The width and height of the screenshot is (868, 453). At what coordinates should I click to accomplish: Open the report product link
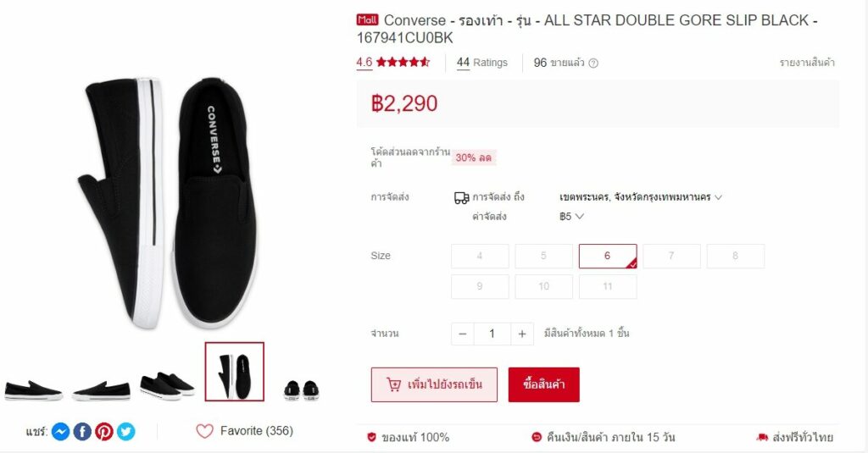807,63
